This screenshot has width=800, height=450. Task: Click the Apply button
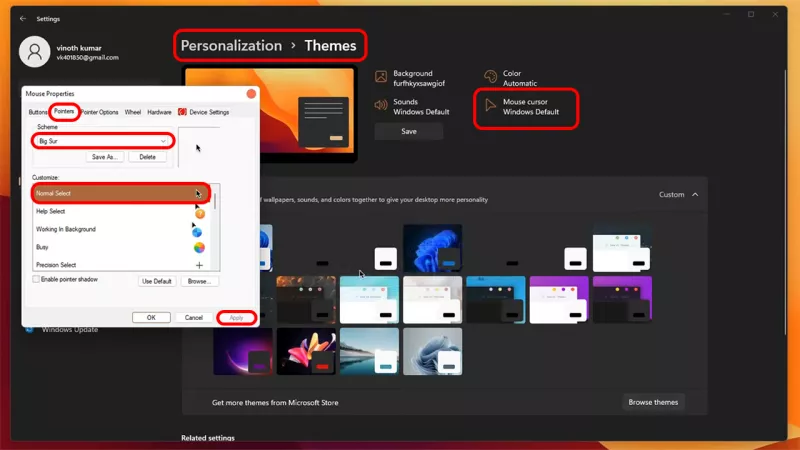click(x=236, y=317)
